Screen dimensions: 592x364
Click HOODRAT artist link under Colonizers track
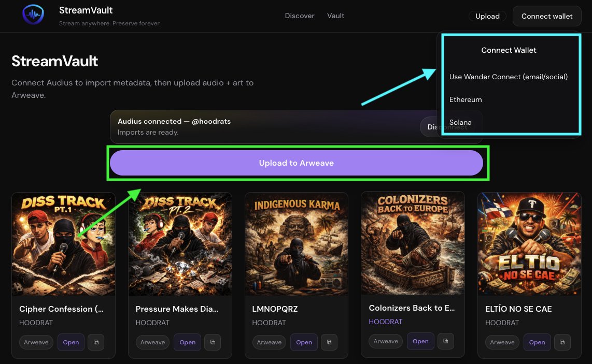(386, 322)
